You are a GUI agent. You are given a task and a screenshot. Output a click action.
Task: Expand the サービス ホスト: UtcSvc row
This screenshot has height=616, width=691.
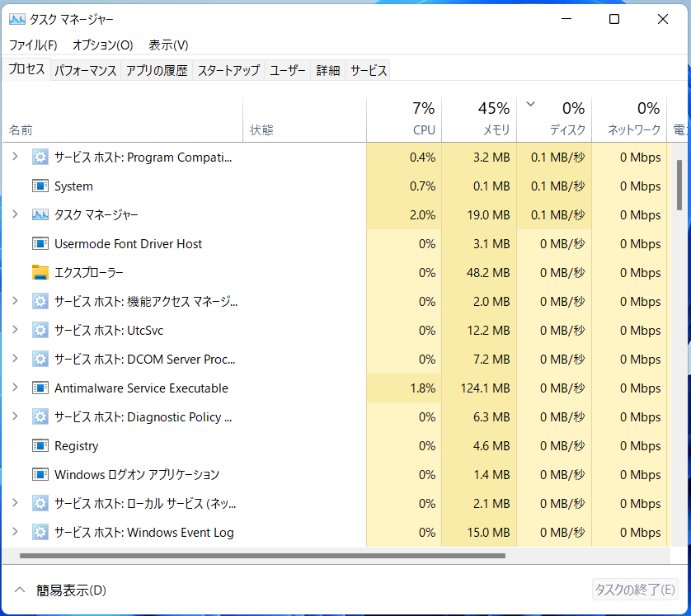tap(15, 330)
